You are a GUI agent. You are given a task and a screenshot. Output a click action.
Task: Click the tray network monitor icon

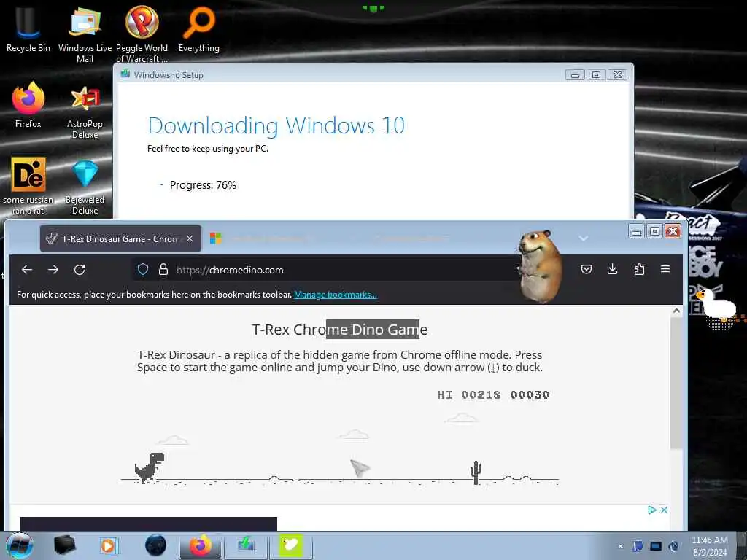click(656, 546)
